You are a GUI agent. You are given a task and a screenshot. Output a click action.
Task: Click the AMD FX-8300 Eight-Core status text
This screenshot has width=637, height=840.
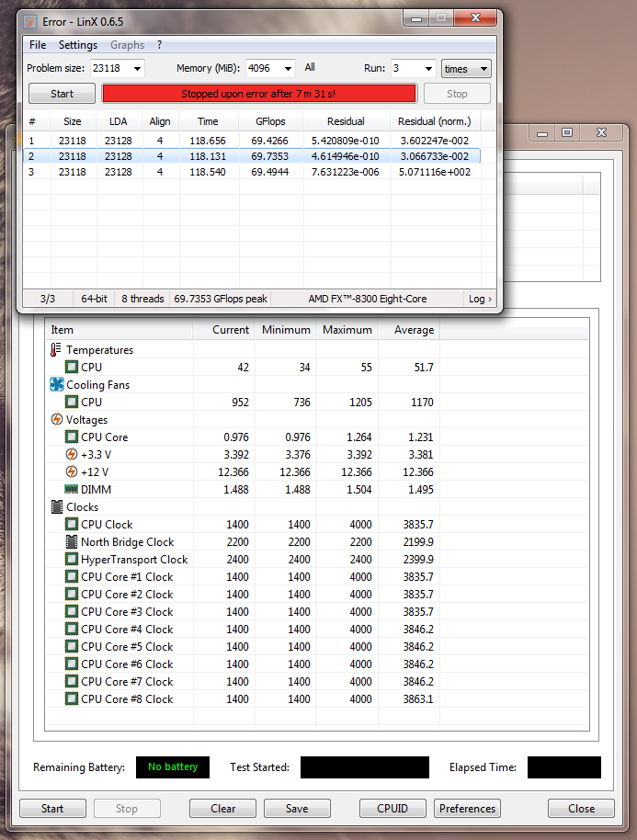point(368,299)
